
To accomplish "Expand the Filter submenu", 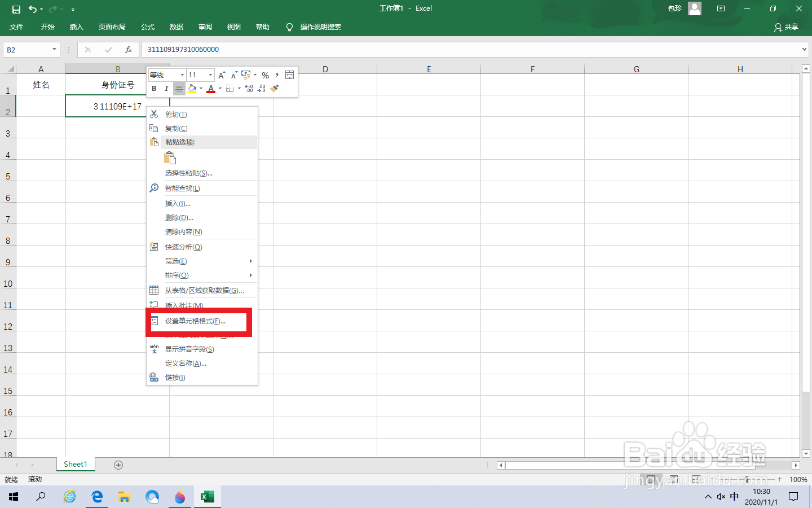I will [202, 261].
